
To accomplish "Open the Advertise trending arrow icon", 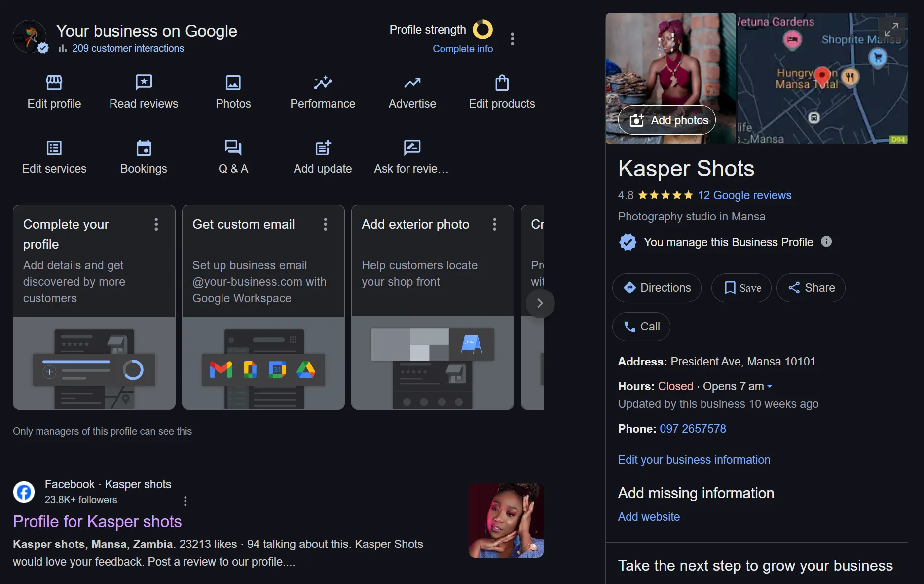I will tap(412, 82).
